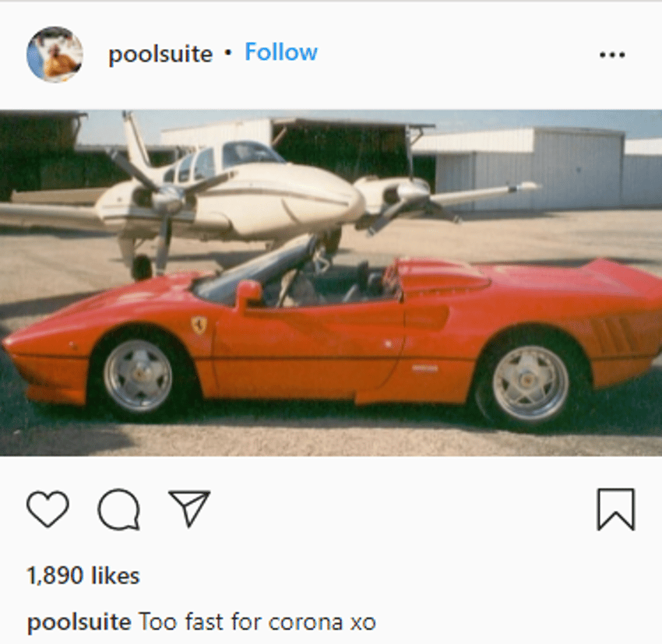This screenshot has width=662, height=644.
Task: Like the post with the heart icon
Action: tap(48, 509)
